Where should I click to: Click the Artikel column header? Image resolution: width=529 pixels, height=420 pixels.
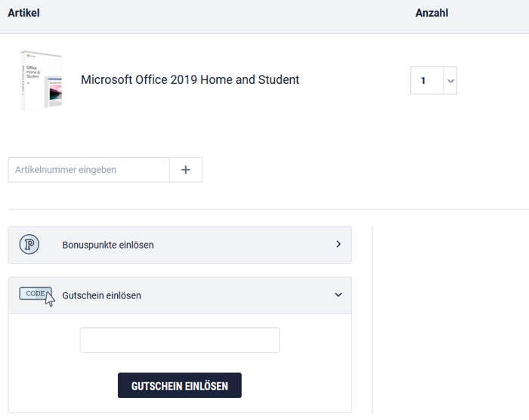pyautogui.click(x=23, y=13)
